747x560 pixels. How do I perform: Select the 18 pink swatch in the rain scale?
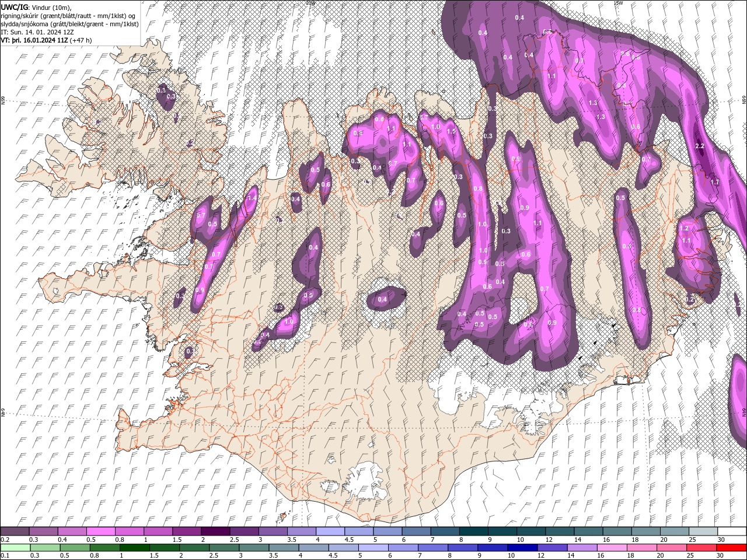(x=641, y=548)
